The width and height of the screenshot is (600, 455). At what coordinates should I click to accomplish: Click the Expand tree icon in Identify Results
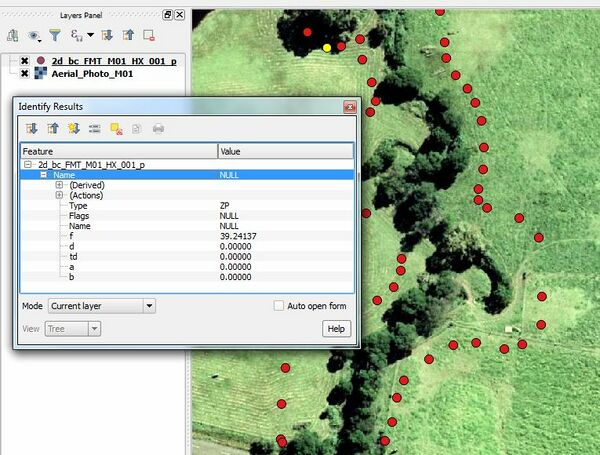(30, 128)
